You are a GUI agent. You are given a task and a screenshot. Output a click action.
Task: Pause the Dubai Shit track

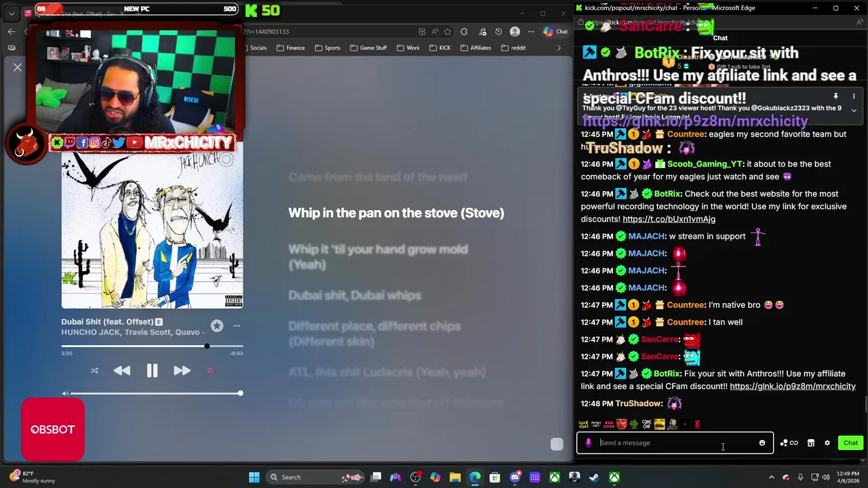coord(152,370)
